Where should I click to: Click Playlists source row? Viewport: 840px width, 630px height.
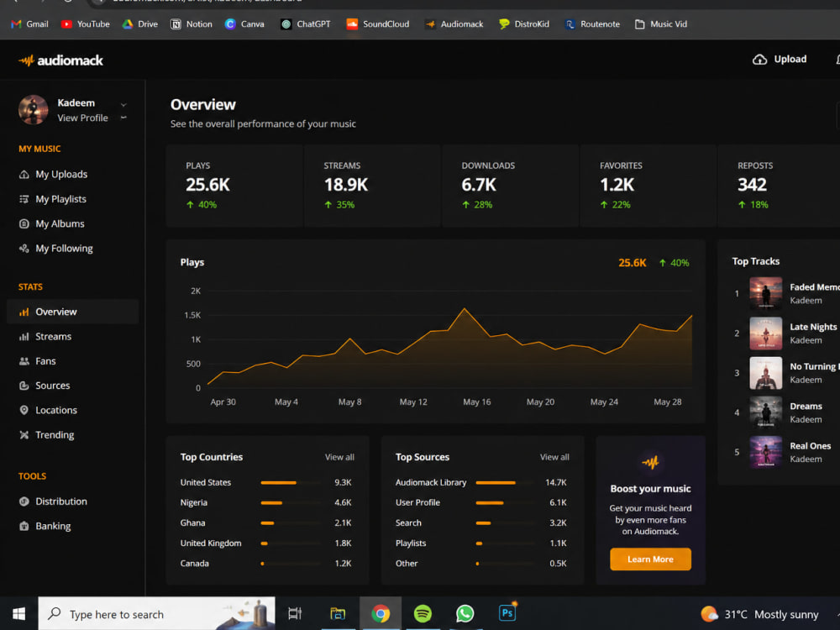click(x=481, y=543)
